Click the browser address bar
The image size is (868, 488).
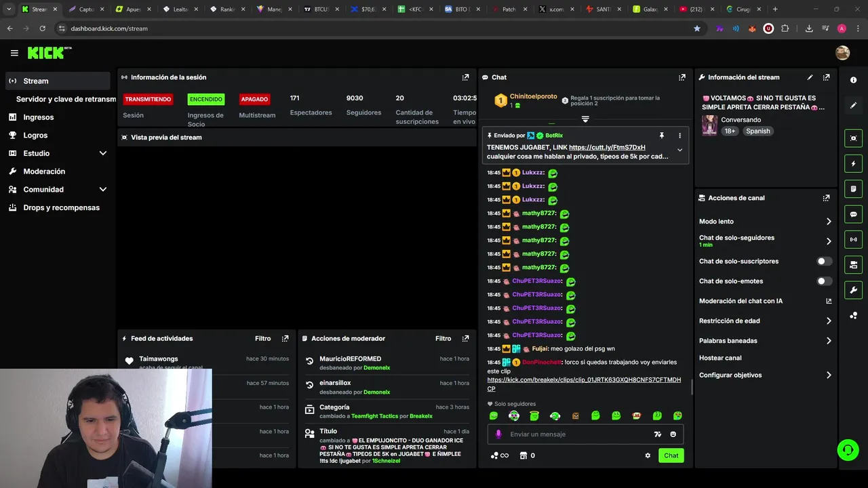380,28
